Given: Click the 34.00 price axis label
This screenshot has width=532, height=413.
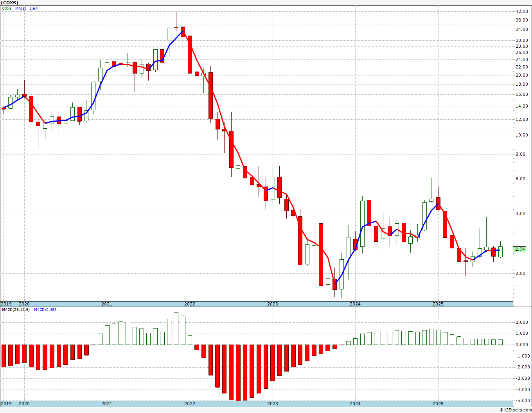Looking at the screenshot, I should [x=522, y=30].
